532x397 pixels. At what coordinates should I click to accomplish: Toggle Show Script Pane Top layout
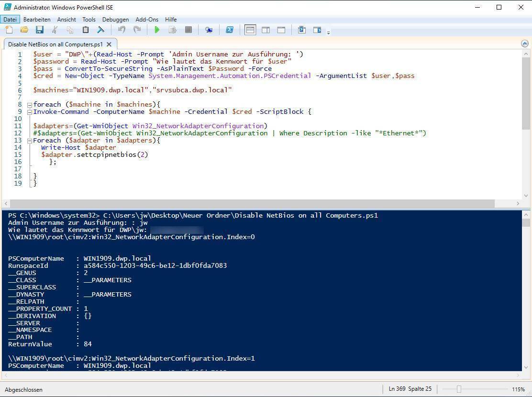(250, 30)
